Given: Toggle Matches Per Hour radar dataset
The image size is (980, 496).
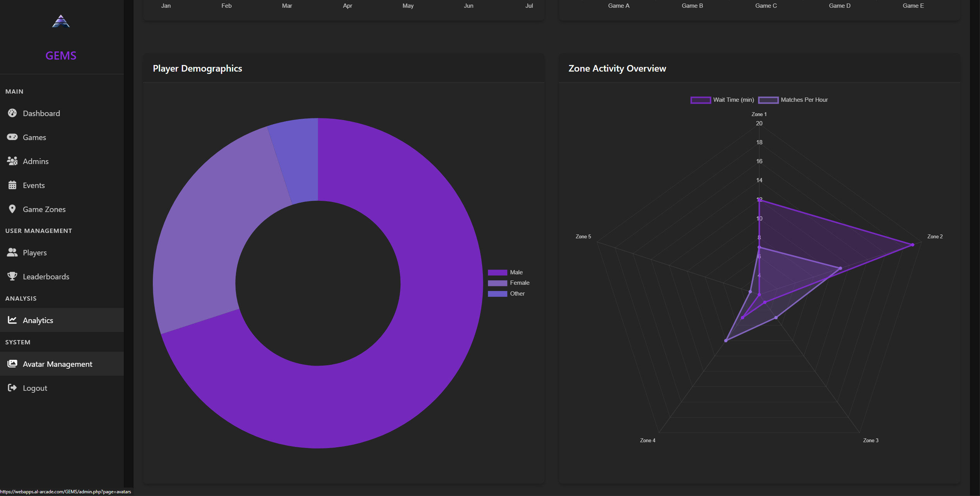Looking at the screenshot, I should [x=793, y=100].
